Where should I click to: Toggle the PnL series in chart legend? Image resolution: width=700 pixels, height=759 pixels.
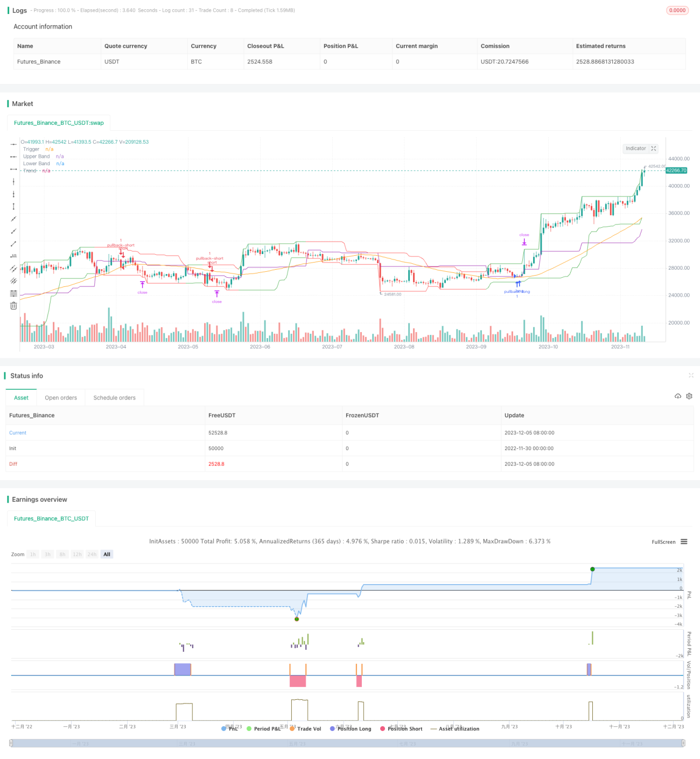tap(230, 729)
